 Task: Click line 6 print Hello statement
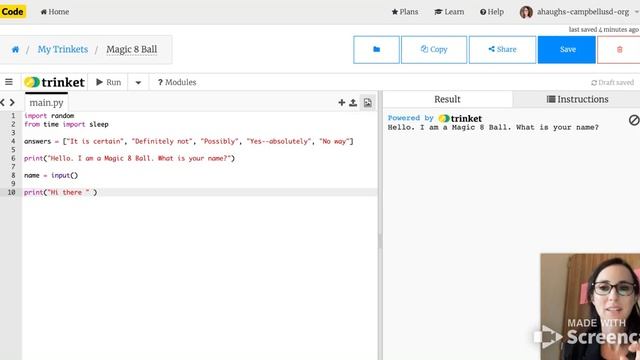pyautogui.click(x=129, y=158)
